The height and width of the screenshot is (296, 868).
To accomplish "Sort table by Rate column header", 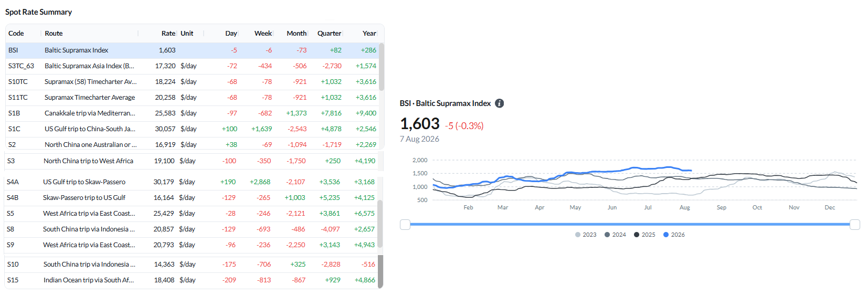I will click(168, 33).
